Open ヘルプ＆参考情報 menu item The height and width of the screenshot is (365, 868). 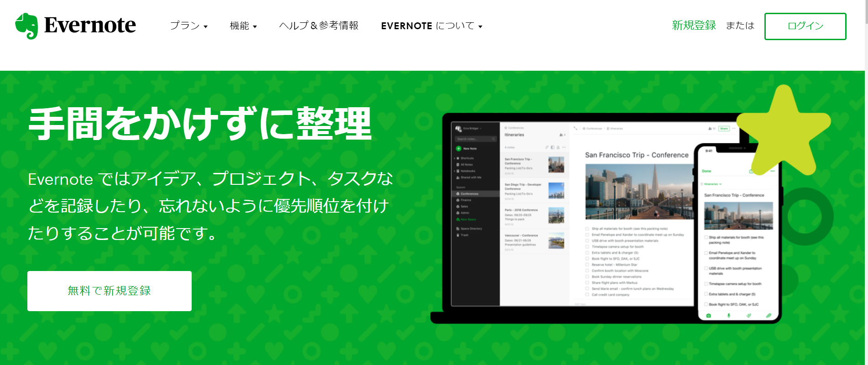click(319, 26)
